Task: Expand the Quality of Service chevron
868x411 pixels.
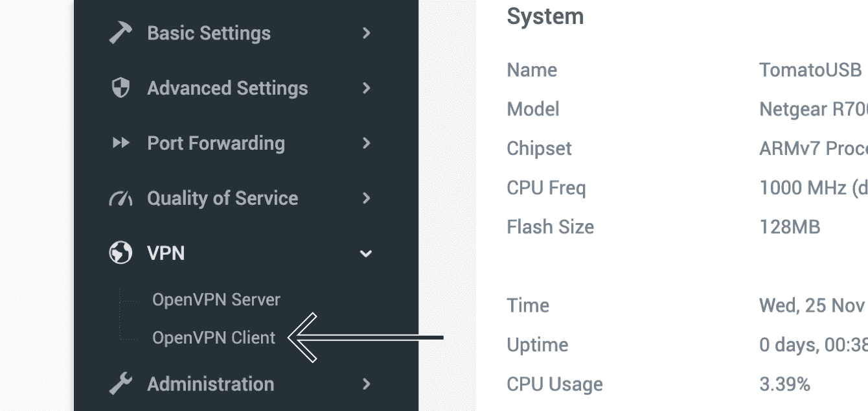Action: tap(367, 198)
